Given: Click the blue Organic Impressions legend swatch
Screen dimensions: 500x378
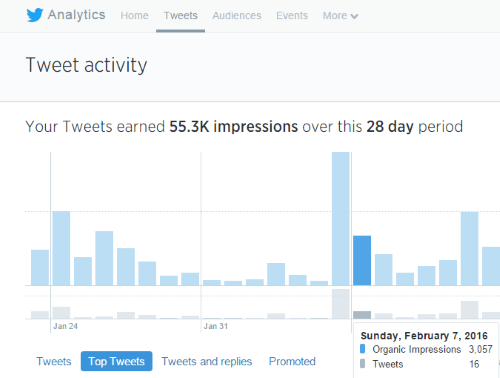Looking at the screenshot, I should click(x=362, y=349).
